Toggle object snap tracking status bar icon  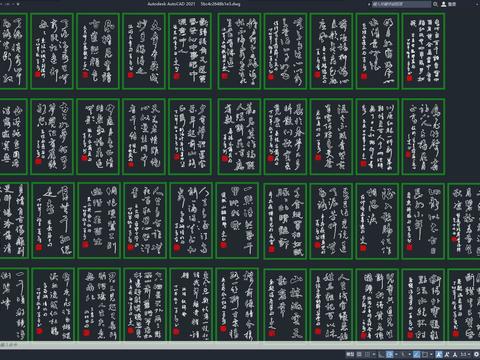point(417,354)
